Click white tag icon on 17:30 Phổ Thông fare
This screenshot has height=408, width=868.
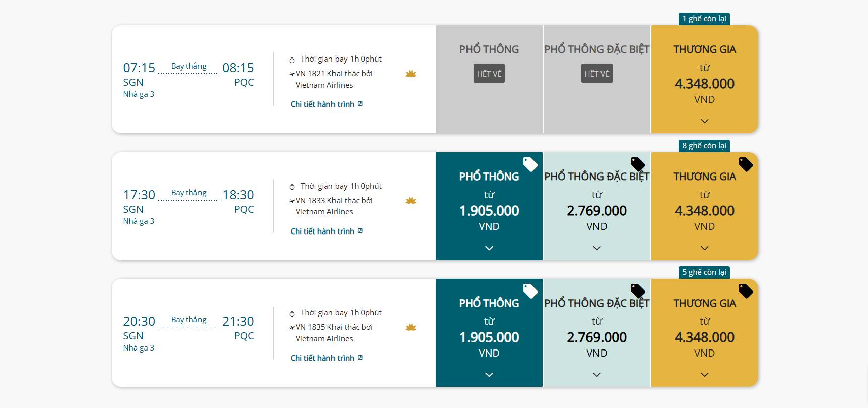point(530,164)
